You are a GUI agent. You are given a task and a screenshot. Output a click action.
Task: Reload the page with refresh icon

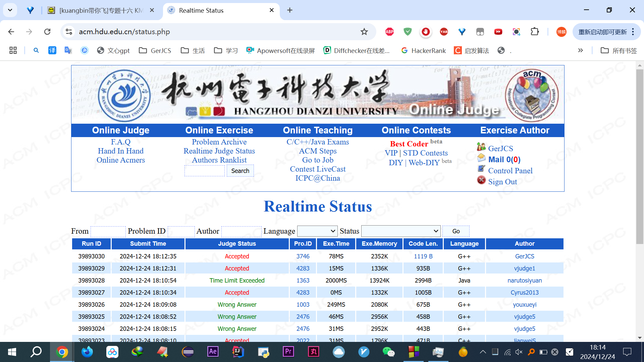tap(47, 32)
